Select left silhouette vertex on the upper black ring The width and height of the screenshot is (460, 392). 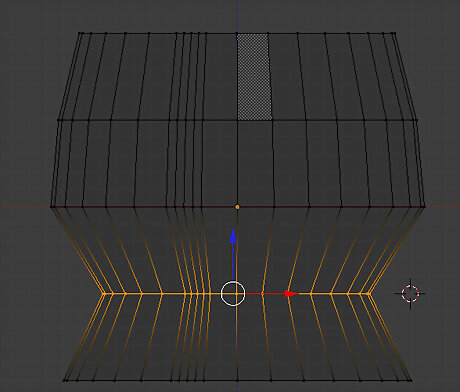(59, 120)
